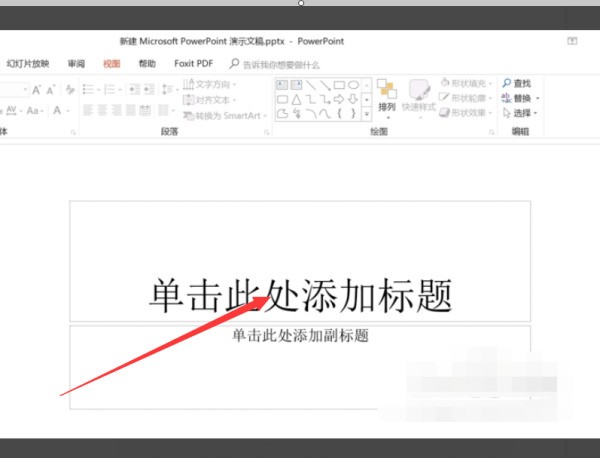Switch to the View (视图) tab

[112, 63]
